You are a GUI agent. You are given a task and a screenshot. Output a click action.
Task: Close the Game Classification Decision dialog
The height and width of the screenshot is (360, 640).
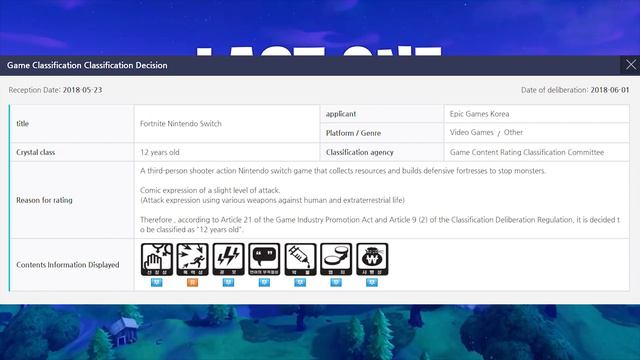click(631, 65)
